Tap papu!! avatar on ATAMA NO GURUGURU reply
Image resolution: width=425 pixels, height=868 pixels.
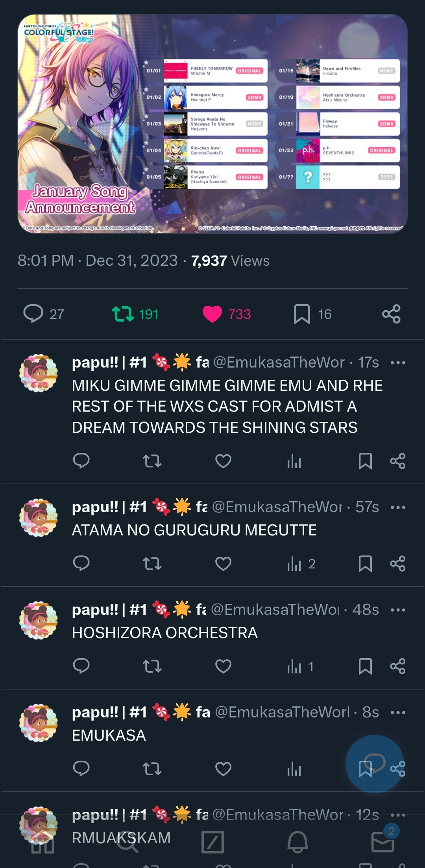point(39,517)
